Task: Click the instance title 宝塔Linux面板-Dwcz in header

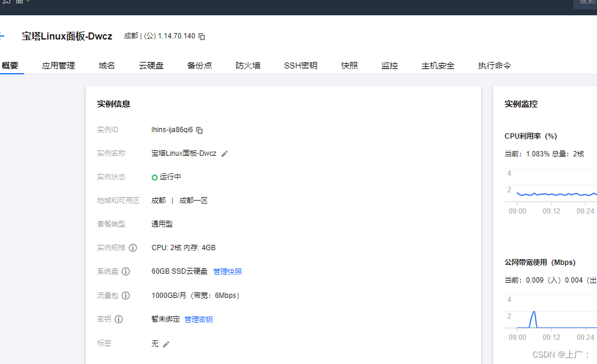Action: point(67,36)
